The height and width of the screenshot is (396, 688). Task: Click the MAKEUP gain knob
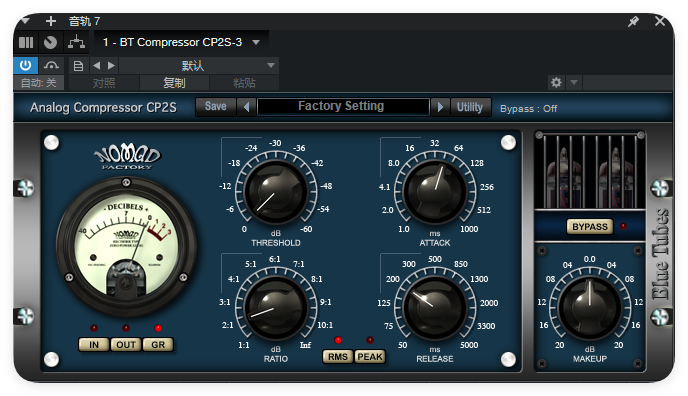click(x=590, y=307)
